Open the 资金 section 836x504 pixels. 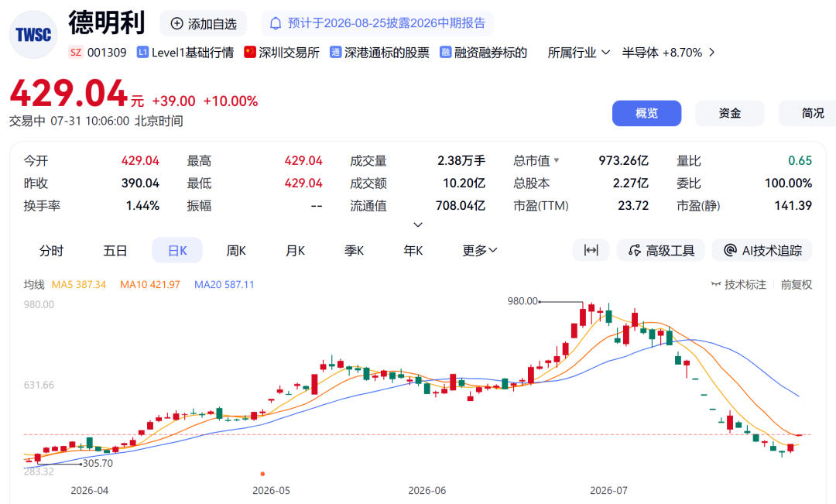(729, 113)
